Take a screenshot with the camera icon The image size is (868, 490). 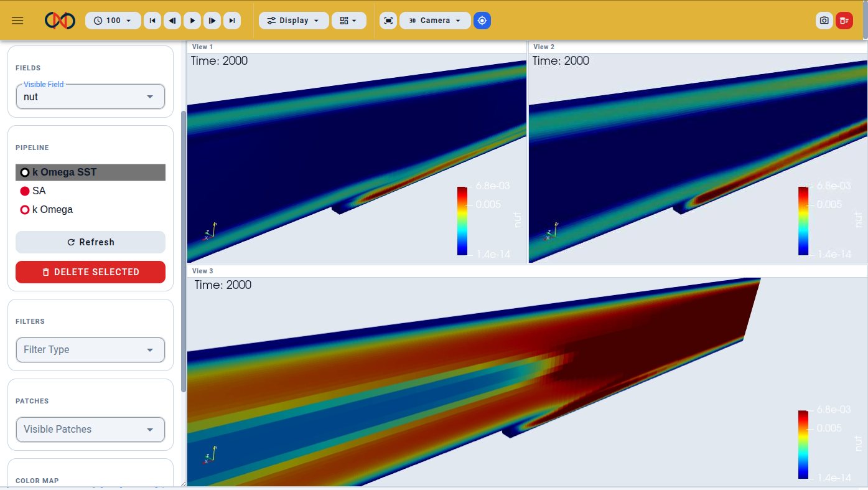coord(824,21)
